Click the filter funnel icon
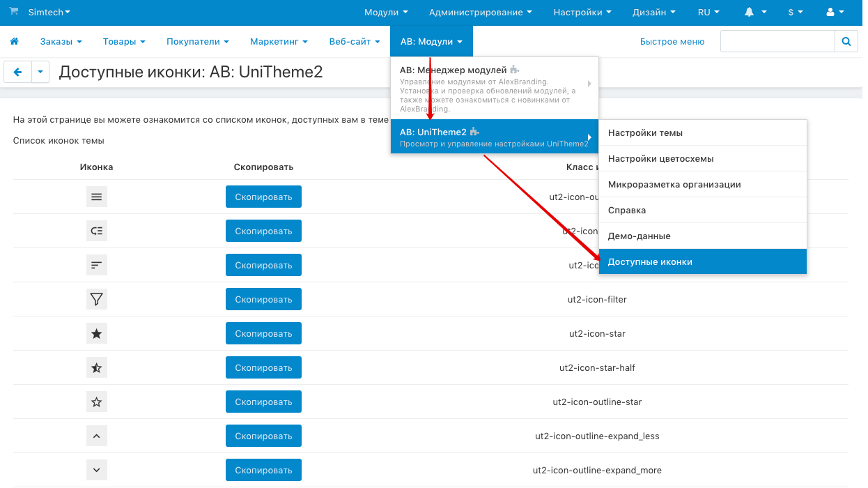868x488 pixels. [97, 300]
